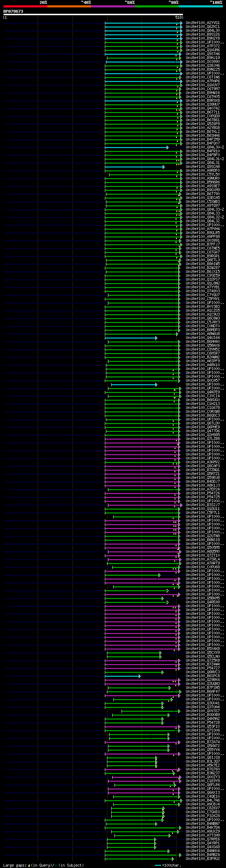Viewport: 226px width, 868px height.
Task: Click label UniRef100_A7PAP6
Action: [x=203, y=81]
